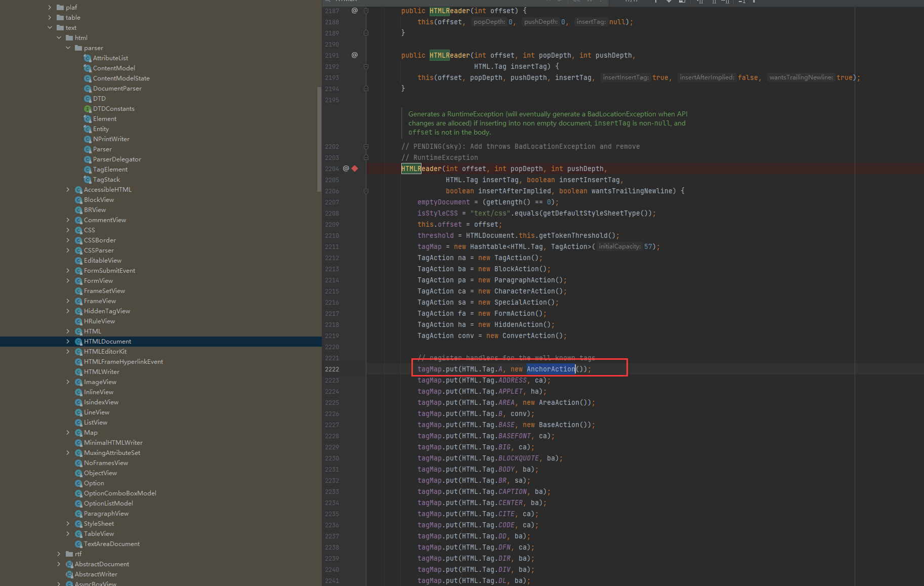Click the BlockView class icon

point(78,200)
